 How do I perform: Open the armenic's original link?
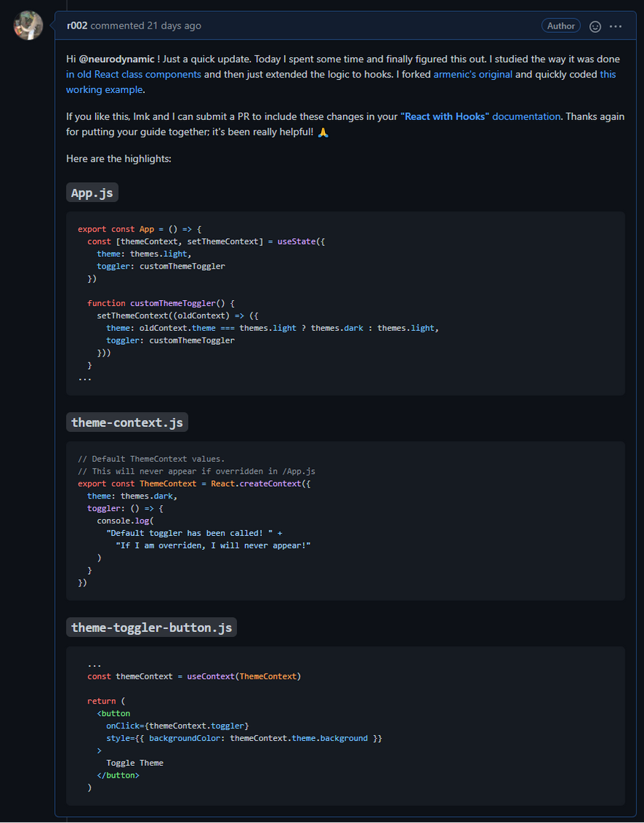(473, 75)
